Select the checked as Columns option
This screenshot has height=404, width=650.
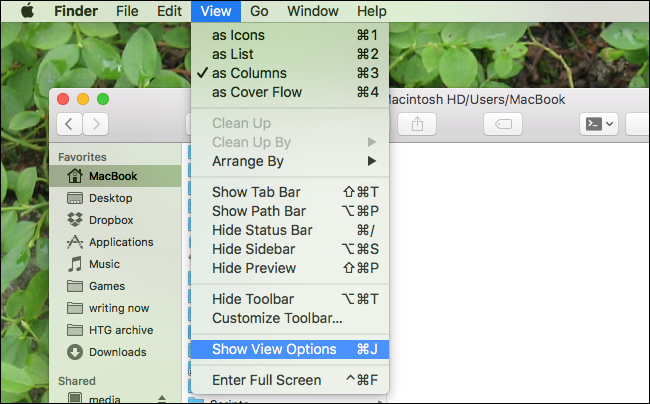[x=290, y=73]
